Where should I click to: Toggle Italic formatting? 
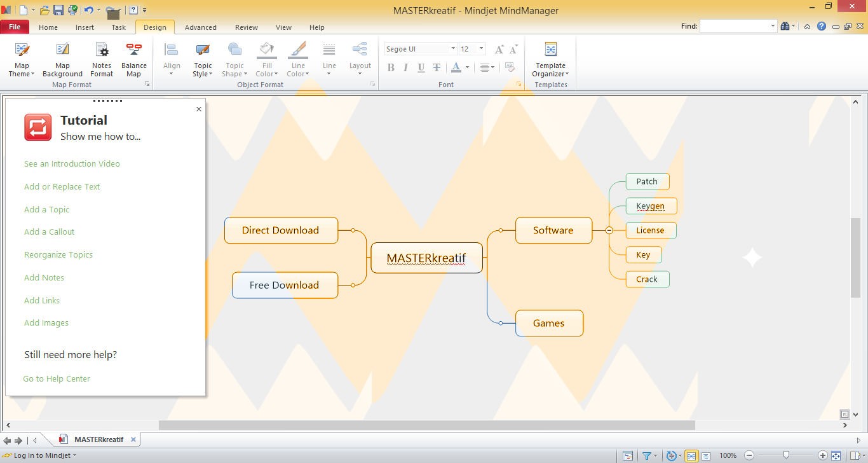[406, 67]
